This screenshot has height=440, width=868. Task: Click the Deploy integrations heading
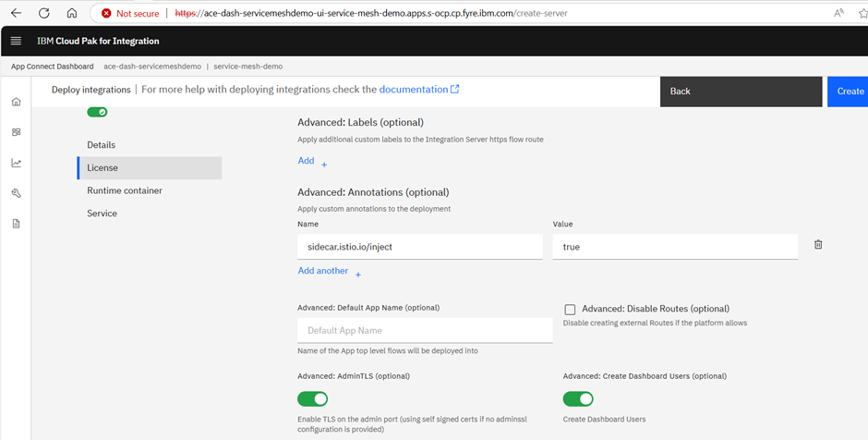pos(91,90)
